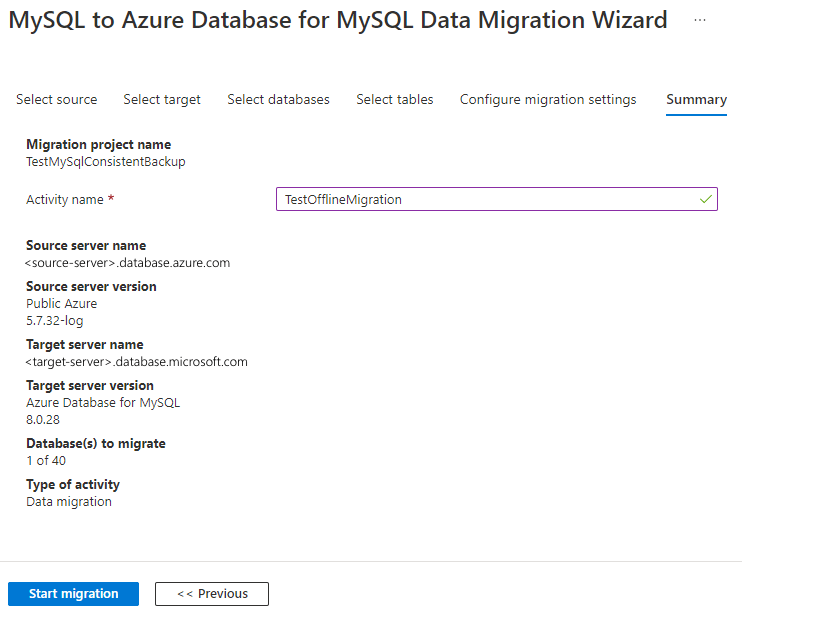The image size is (824, 622).
Task: Click the green validation checkmark icon
Action: [x=706, y=199]
